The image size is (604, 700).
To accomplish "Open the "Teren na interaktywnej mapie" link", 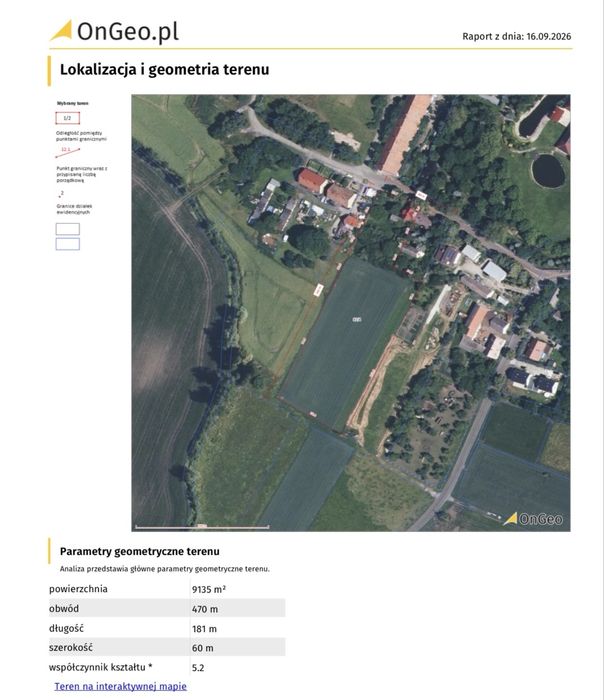I will coord(121,686).
